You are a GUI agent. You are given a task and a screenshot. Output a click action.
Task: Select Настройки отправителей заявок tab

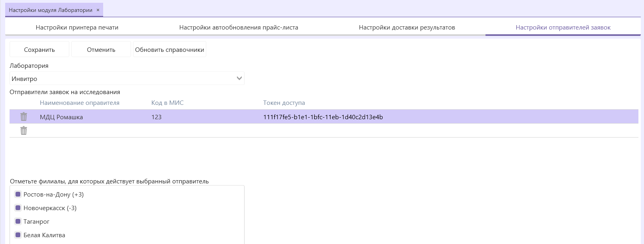[563, 28]
